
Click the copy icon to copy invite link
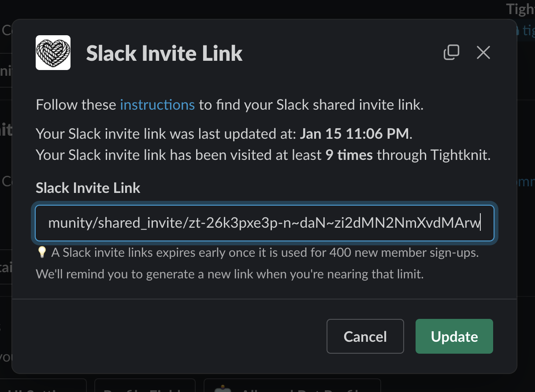(451, 52)
